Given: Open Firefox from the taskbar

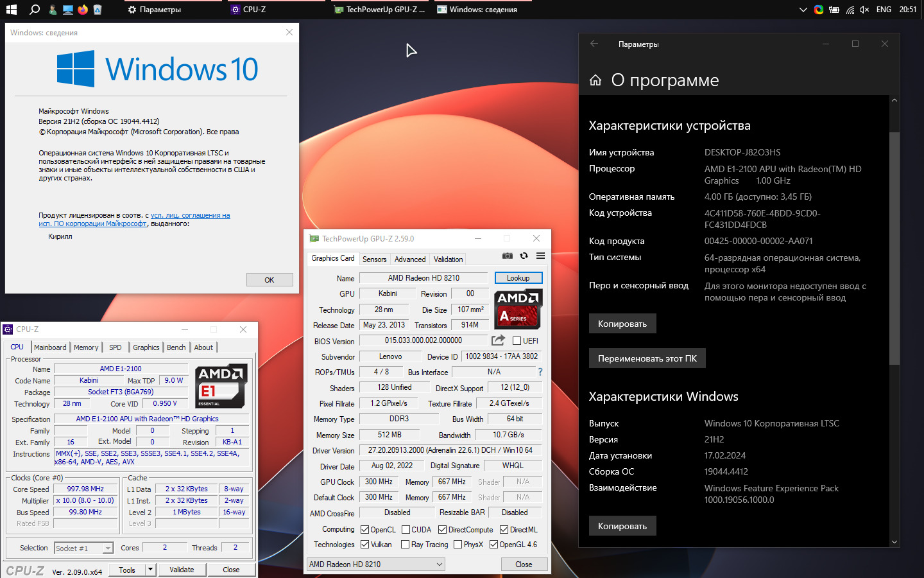Looking at the screenshot, I should click(x=83, y=10).
